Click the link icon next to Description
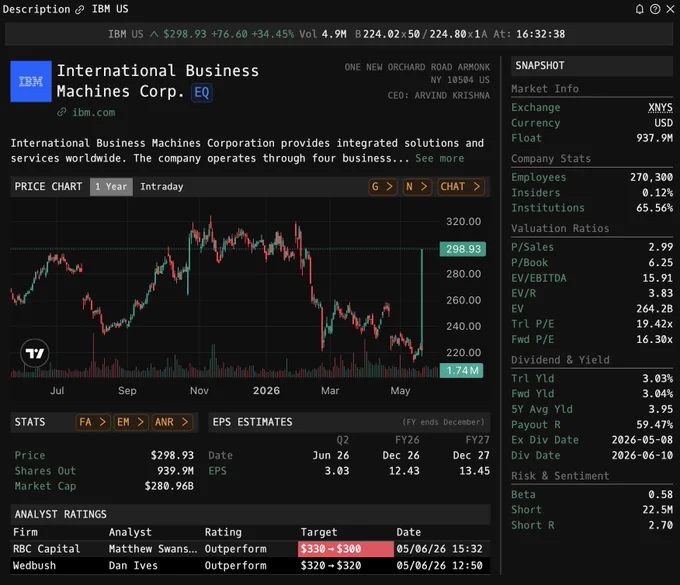 (79, 10)
